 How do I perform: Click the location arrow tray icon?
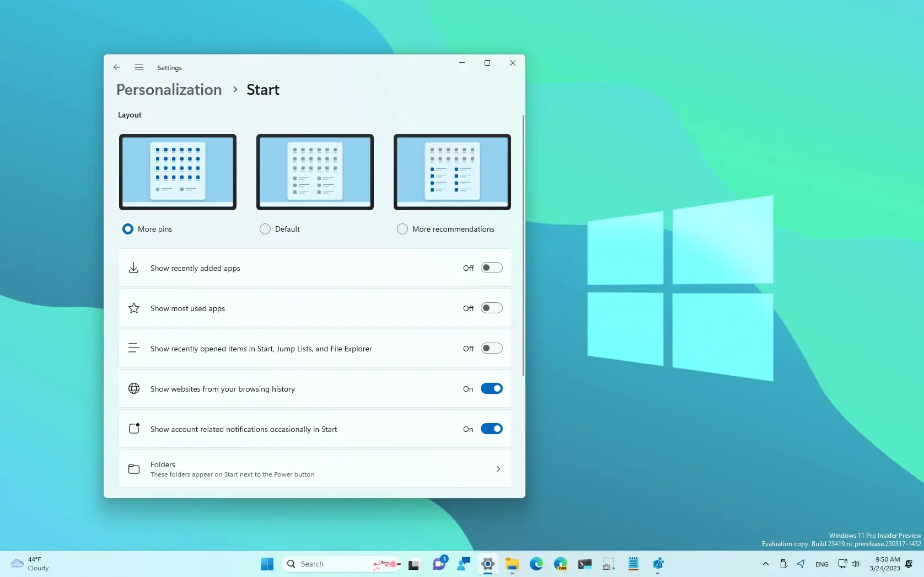(x=801, y=564)
